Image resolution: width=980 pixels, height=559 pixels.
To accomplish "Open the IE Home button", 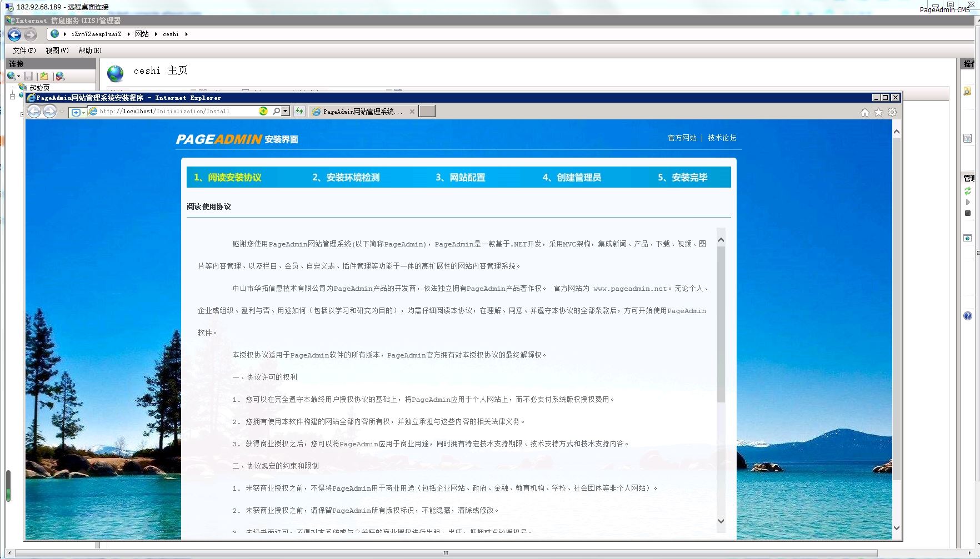I will coord(865,112).
